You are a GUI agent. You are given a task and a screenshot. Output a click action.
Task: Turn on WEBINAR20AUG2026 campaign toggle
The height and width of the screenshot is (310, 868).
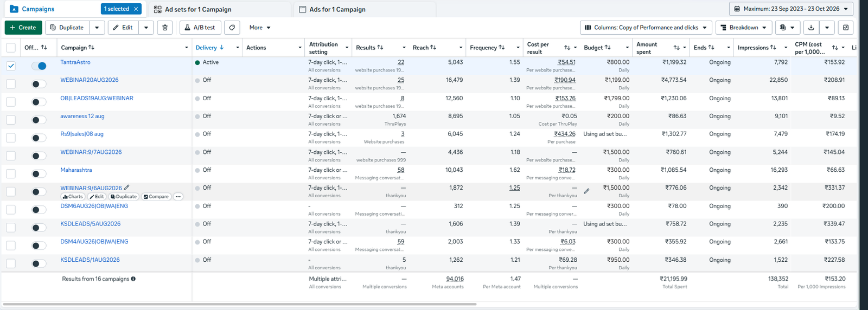[x=39, y=84]
